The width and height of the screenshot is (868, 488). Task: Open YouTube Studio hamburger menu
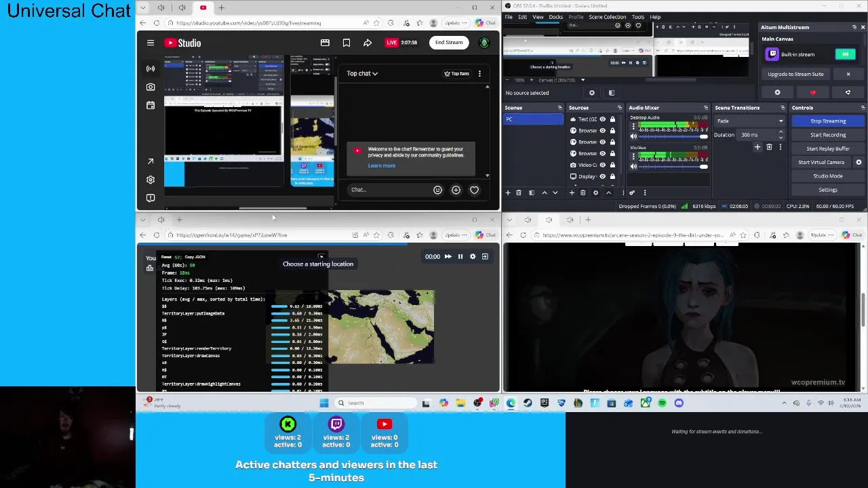pos(151,43)
